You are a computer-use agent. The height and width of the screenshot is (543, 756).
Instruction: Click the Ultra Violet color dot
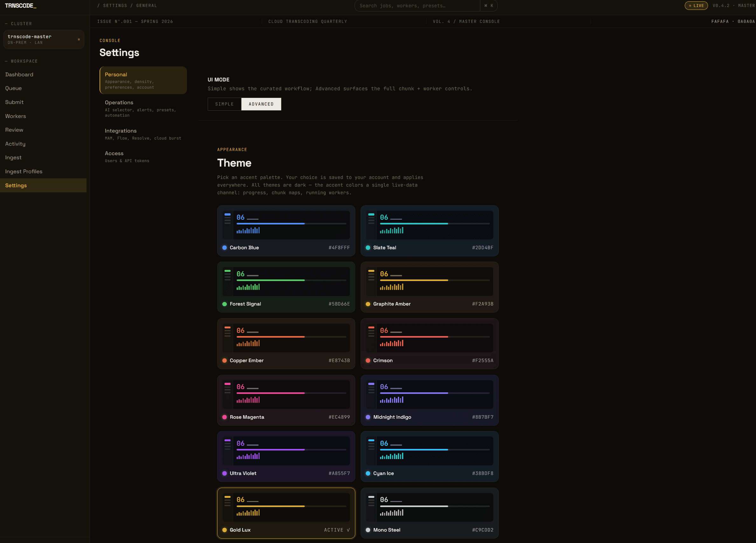[224, 473]
